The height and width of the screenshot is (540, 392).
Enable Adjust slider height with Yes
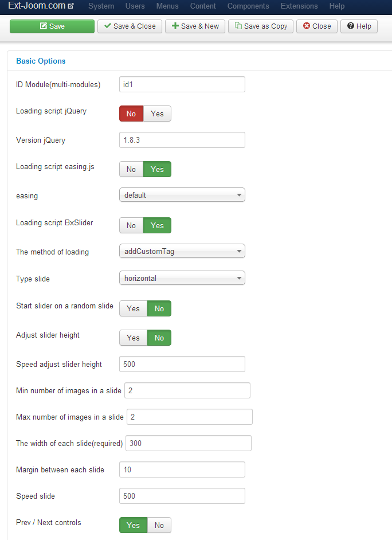point(133,338)
